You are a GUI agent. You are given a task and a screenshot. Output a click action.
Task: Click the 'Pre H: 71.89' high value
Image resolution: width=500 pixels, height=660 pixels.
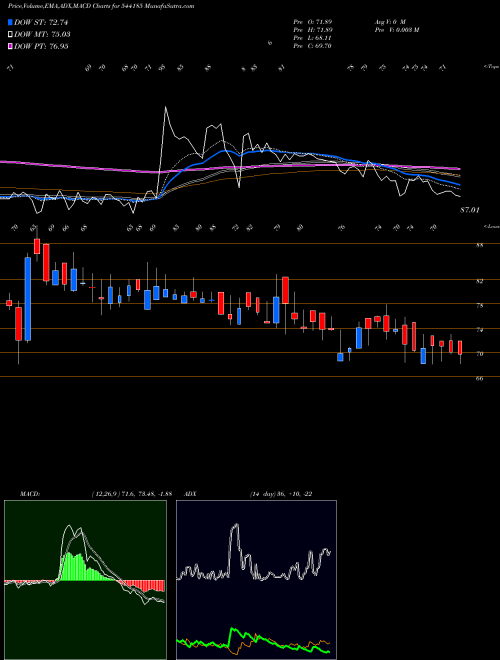(x=313, y=30)
